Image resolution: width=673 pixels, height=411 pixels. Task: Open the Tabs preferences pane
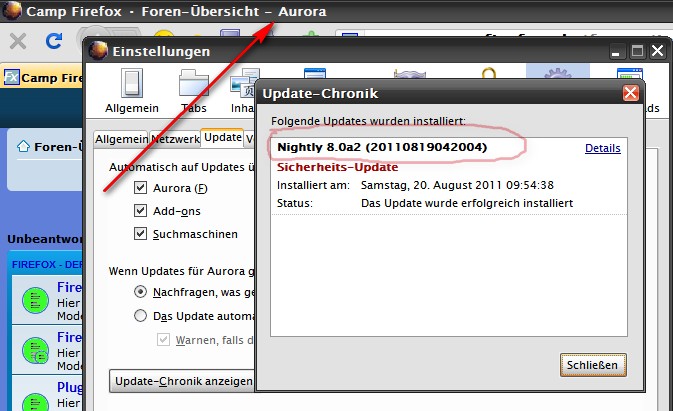click(x=194, y=91)
